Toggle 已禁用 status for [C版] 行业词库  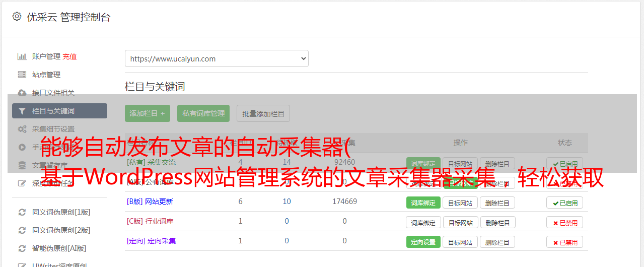pos(565,222)
